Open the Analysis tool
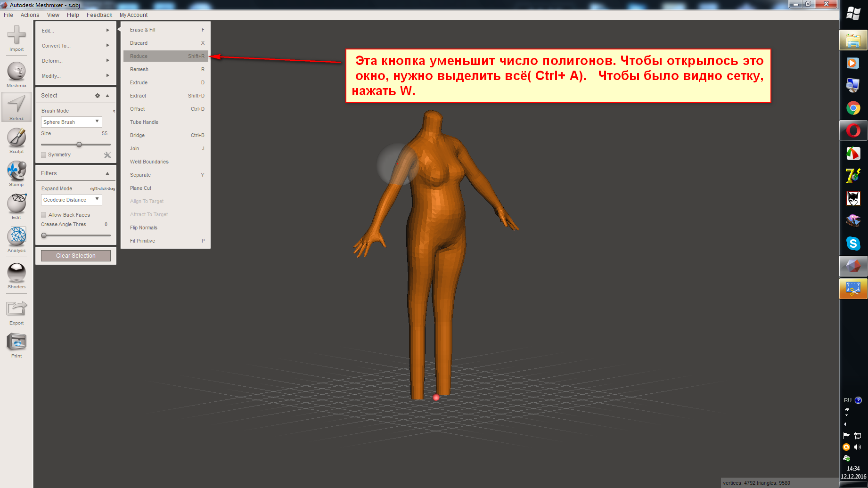The height and width of the screenshot is (488, 868). pos(16,239)
